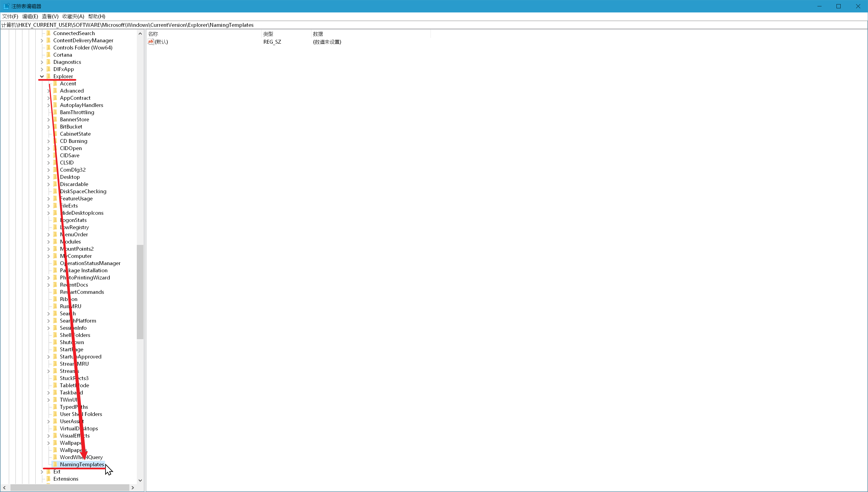Select the NamingTemplates key
This screenshot has height=492, width=868.
point(82,464)
